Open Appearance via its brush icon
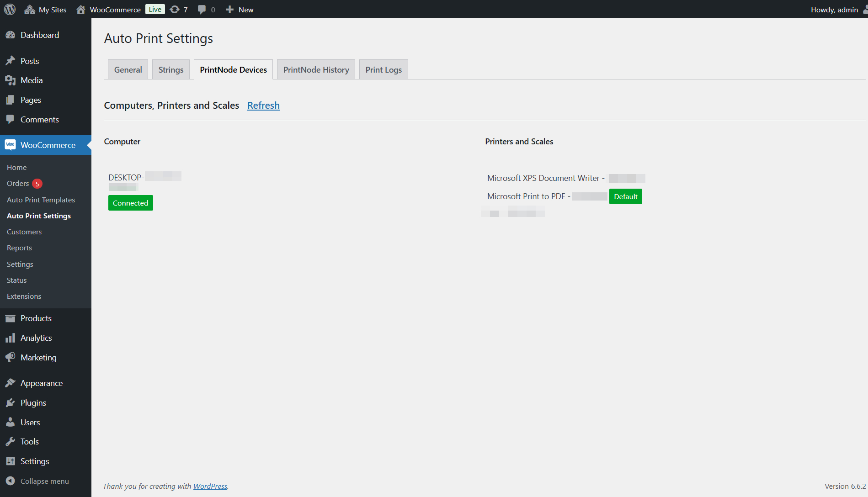 coord(11,383)
